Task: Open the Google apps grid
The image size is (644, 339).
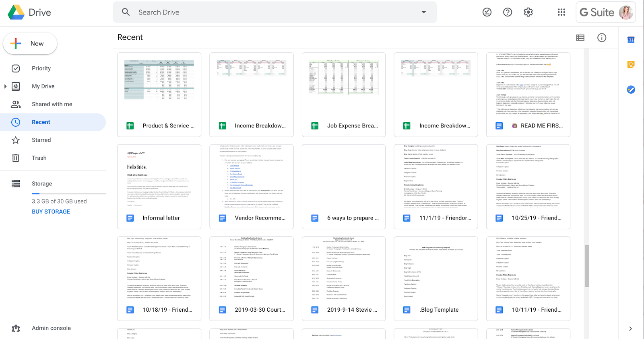Action: [561, 12]
